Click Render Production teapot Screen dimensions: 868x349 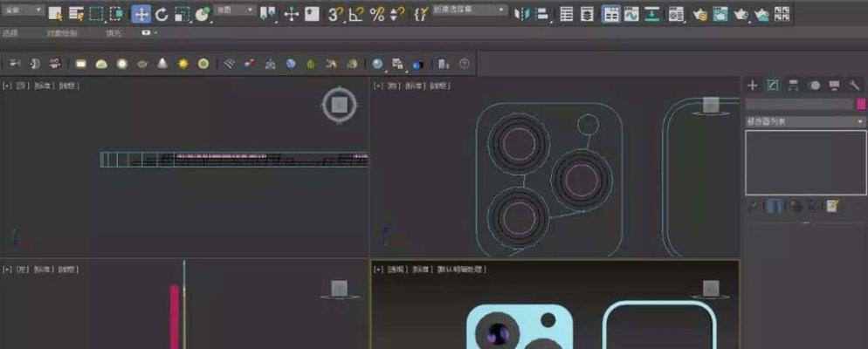741,14
